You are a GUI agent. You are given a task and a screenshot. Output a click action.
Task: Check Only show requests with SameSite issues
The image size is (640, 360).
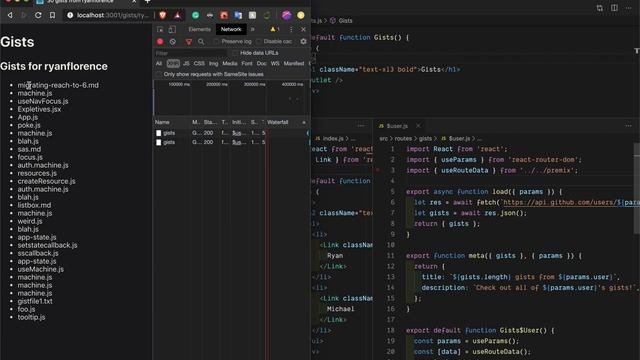[159, 74]
